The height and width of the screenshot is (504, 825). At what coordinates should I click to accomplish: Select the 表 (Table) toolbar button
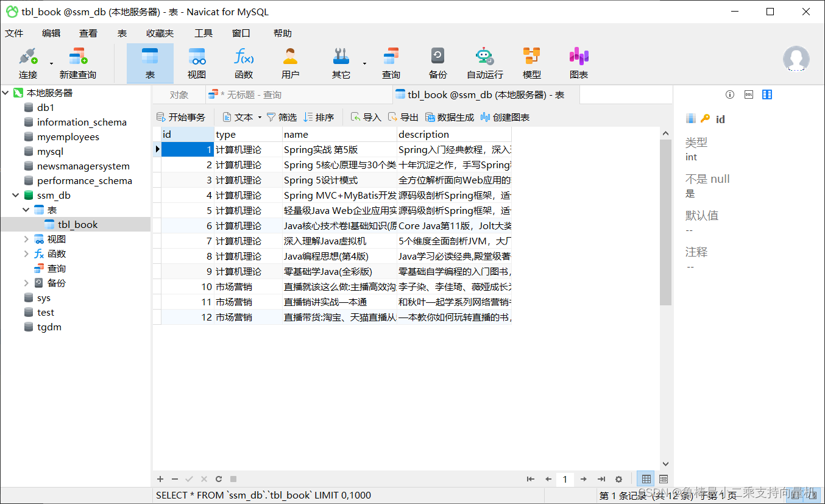point(150,63)
